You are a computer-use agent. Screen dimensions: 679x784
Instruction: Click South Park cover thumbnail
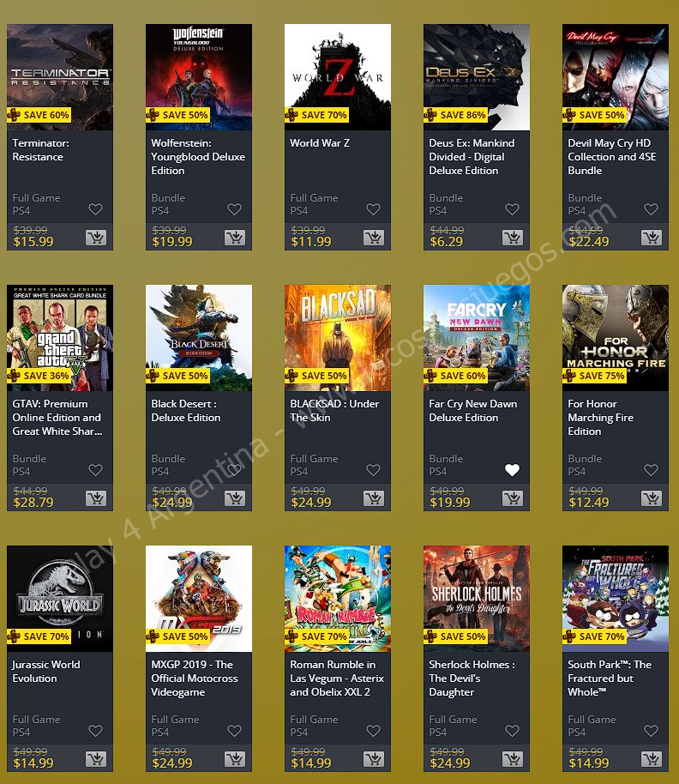coord(616,599)
